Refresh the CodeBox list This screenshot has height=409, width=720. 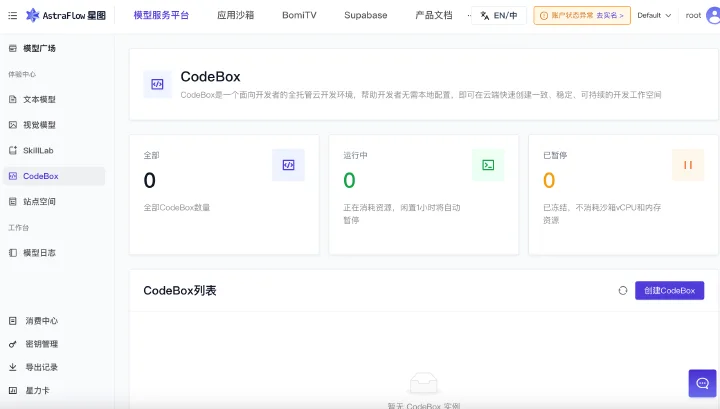pyautogui.click(x=623, y=291)
